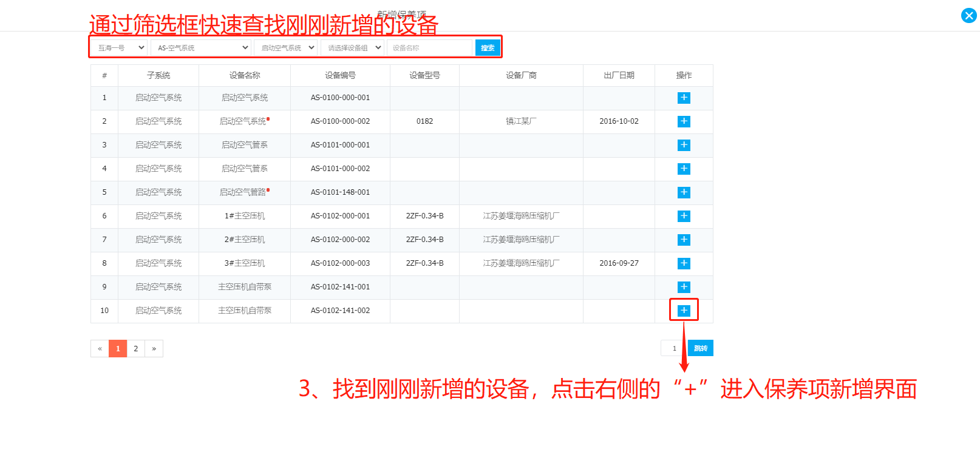The width and height of the screenshot is (980, 472).
Task: Click the 跳转 jump button
Action: (701, 348)
